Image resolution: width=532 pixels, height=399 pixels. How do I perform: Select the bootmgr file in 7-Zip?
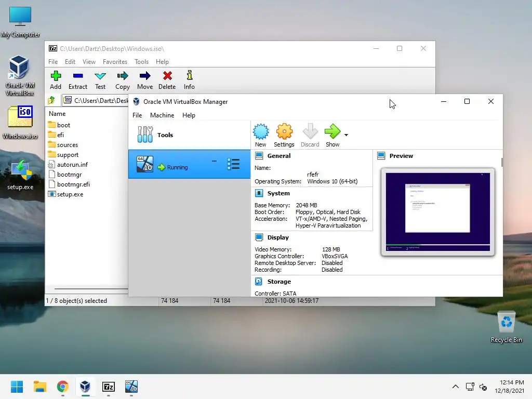65,175
